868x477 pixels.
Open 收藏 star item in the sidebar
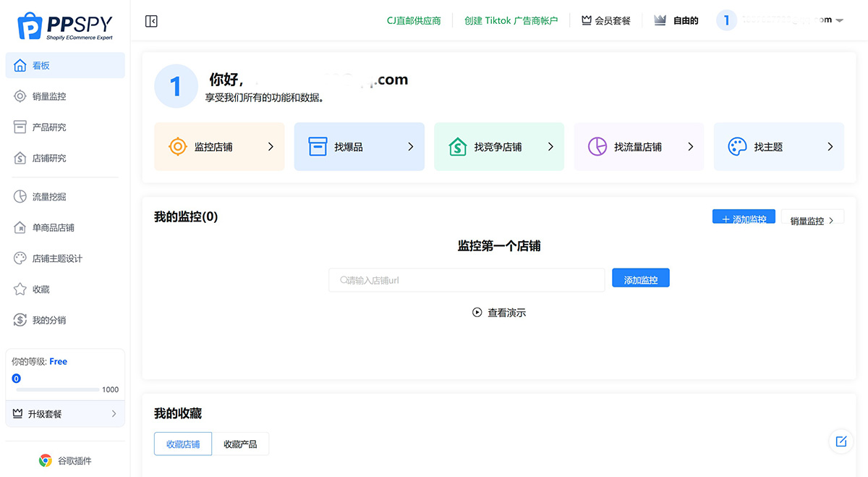pos(41,290)
